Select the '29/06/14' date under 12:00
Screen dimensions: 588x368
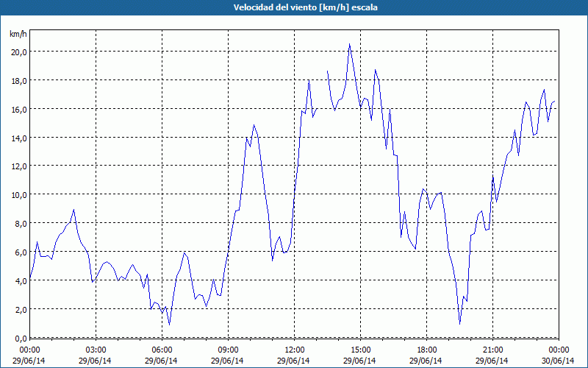click(295, 361)
